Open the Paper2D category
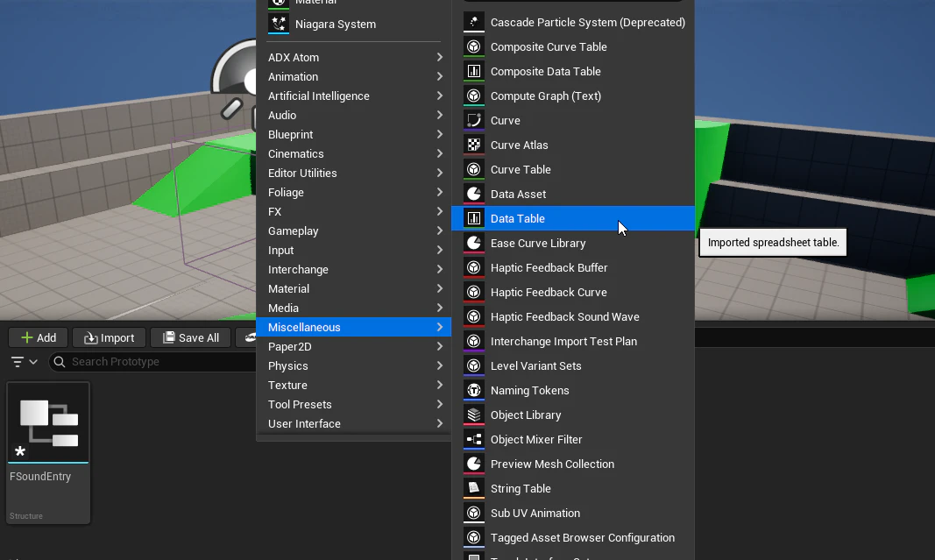This screenshot has height=560, width=935. [354, 346]
